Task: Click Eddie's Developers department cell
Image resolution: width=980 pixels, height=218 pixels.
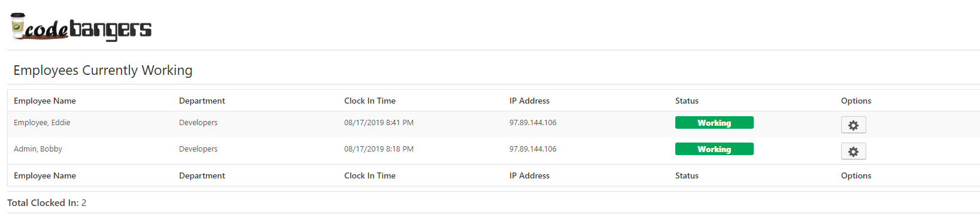Action: [198, 123]
